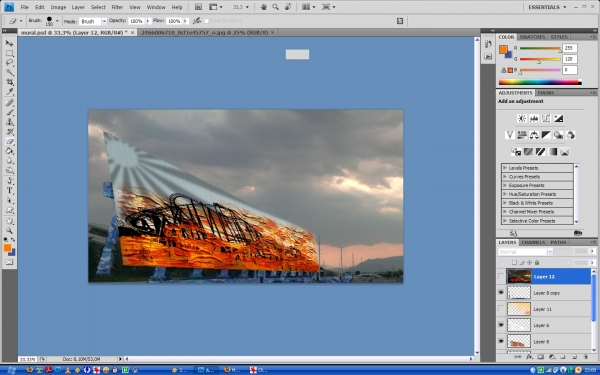The height and width of the screenshot is (375, 600).
Task: Click the layer style fx icon
Action: pyautogui.click(x=529, y=357)
